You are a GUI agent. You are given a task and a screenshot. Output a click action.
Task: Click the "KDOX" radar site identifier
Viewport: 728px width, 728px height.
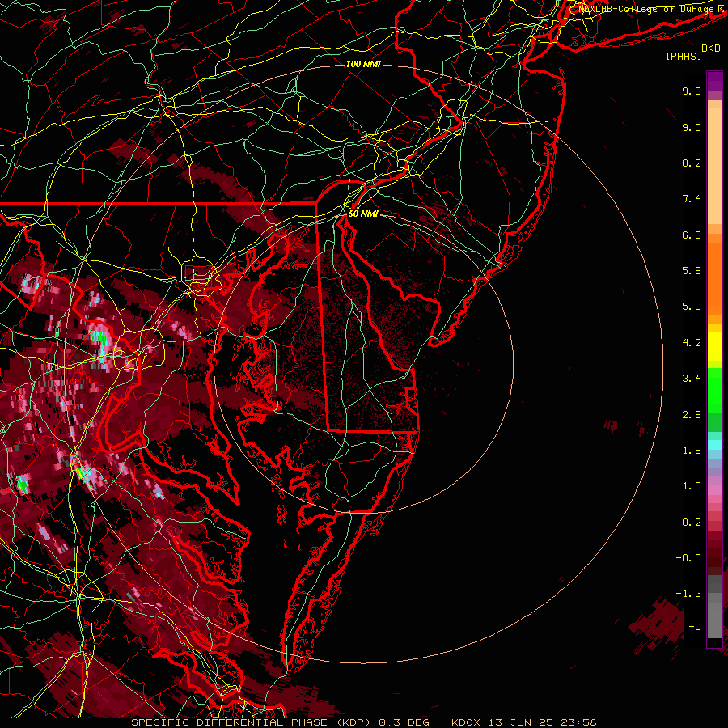pos(466,722)
